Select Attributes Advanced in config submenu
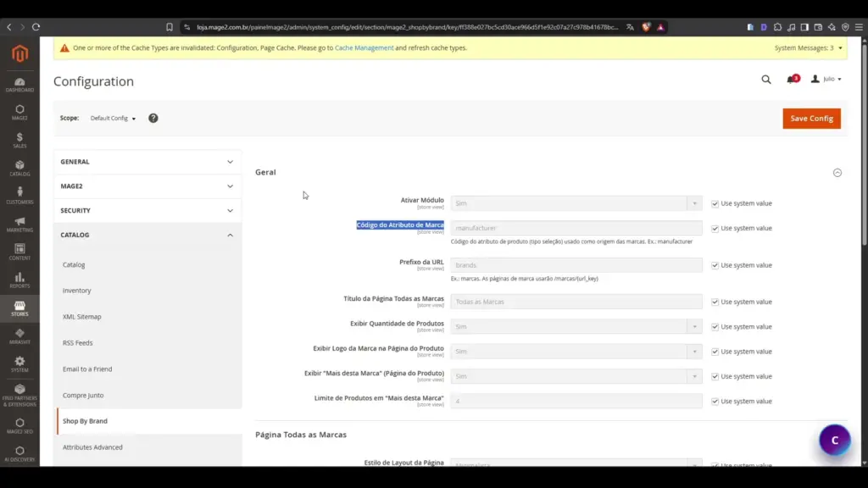Screen dimensions: 868x488 point(92,447)
